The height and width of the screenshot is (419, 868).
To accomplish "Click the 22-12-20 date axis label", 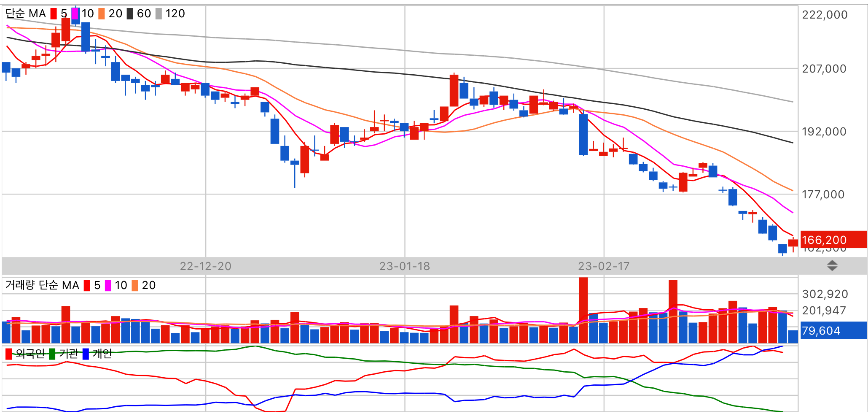I will pyautogui.click(x=206, y=266).
